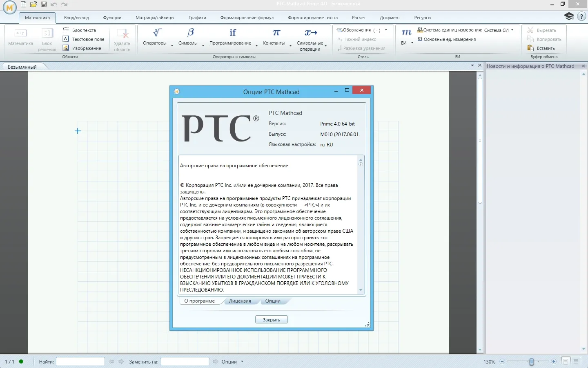Open the Лицензия tab in the dialog
This screenshot has height=368, width=588.
click(x=240, y=301)
